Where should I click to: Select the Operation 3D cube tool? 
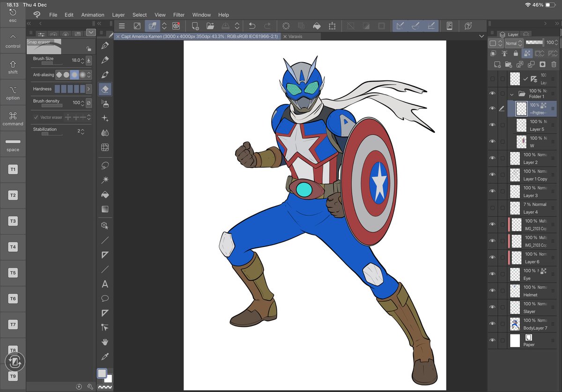coord(105,225)
